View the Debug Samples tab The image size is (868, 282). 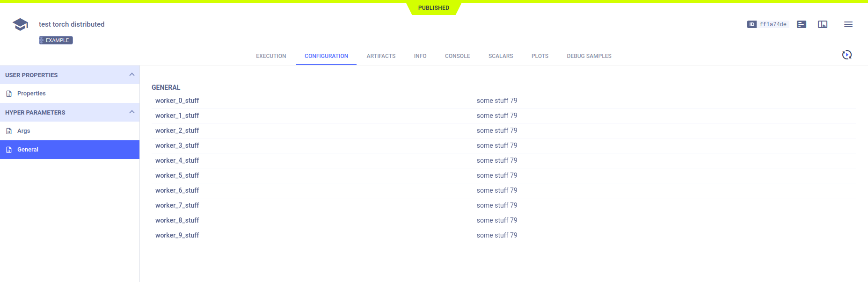589,56
